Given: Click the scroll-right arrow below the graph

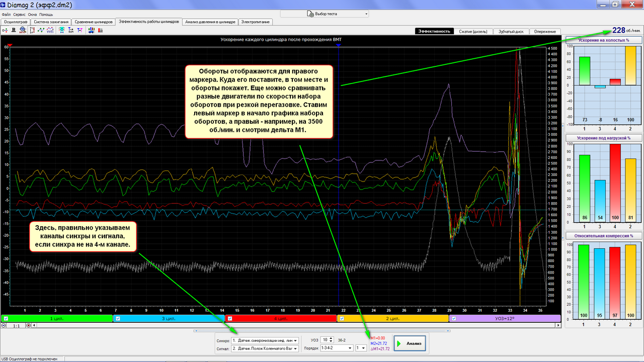Looking at the screenshot, I should click(x=558, y=325).
